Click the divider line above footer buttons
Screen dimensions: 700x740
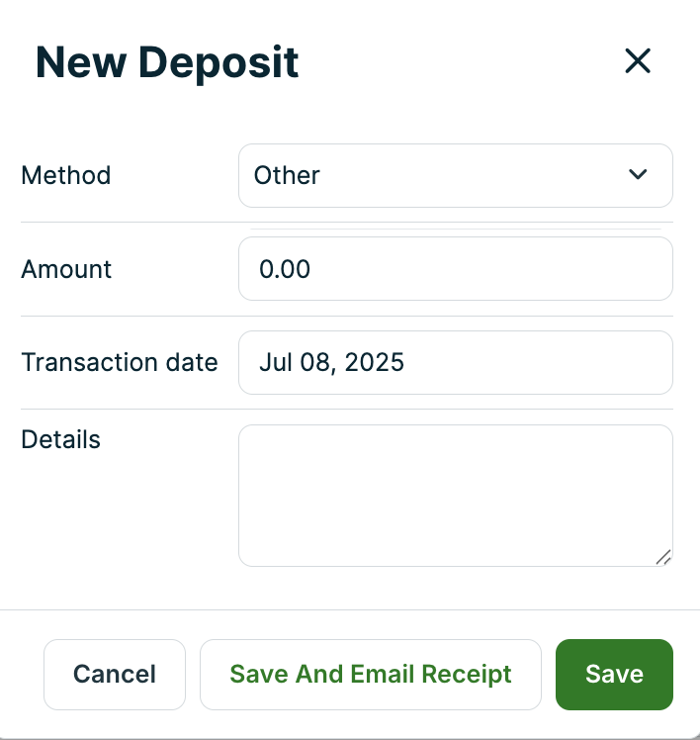[350, 609]
